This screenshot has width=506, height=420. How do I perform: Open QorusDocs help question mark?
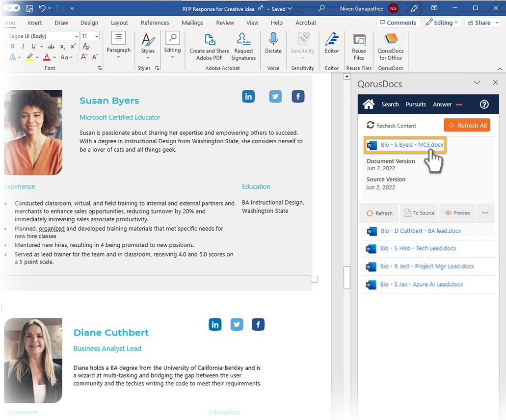(484, 104)
